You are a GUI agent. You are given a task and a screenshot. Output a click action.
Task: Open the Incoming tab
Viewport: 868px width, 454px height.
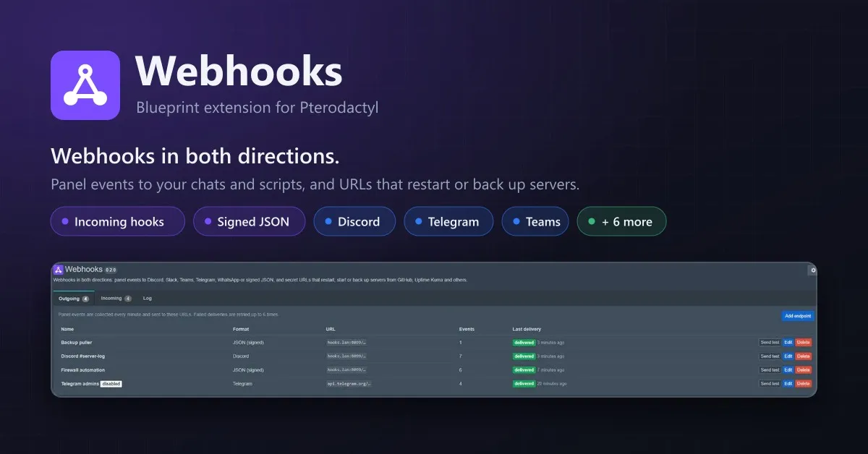pos(116,298)
